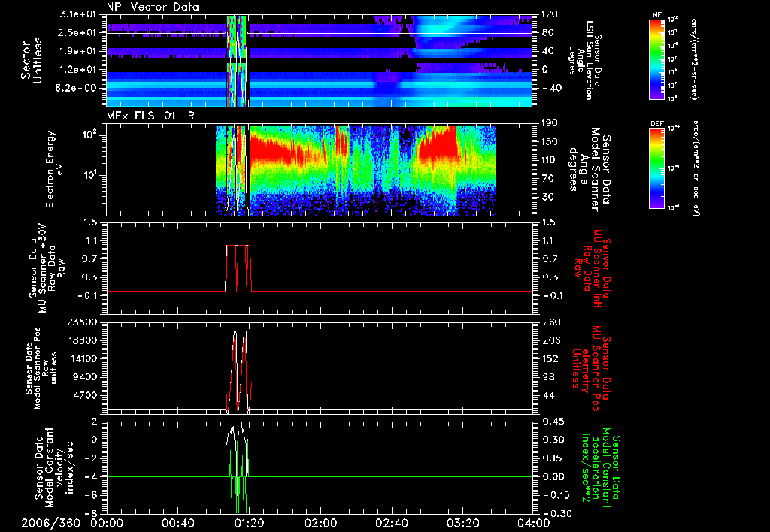The image size is (770, 532).
Task: Click the 10² electron energy tick label
Action: click(91, 135)
